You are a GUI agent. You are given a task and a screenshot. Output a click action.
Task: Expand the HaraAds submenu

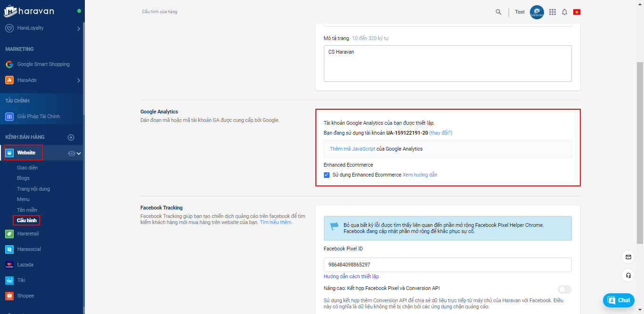pos(78,81)
